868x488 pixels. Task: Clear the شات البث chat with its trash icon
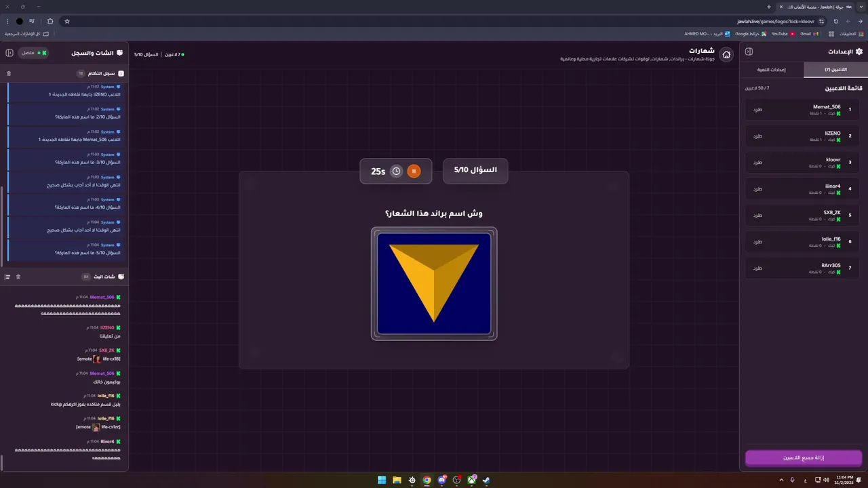(x=18, y=277)
